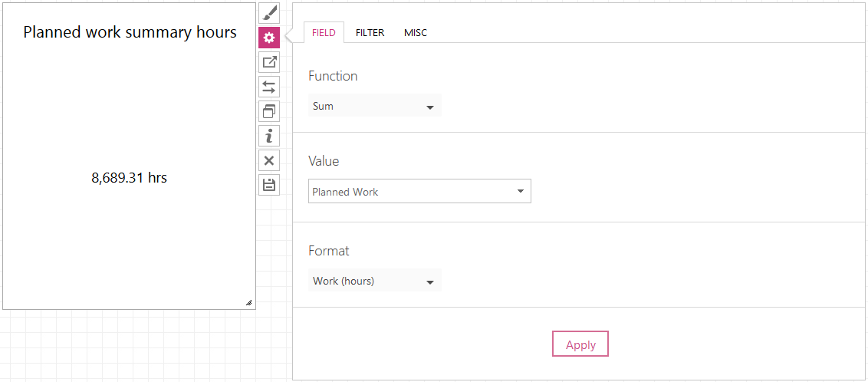Expand the Value dropdown showing Planned Work
The width and height of the screenshot is (868, 382).
[x=419, y=192]
